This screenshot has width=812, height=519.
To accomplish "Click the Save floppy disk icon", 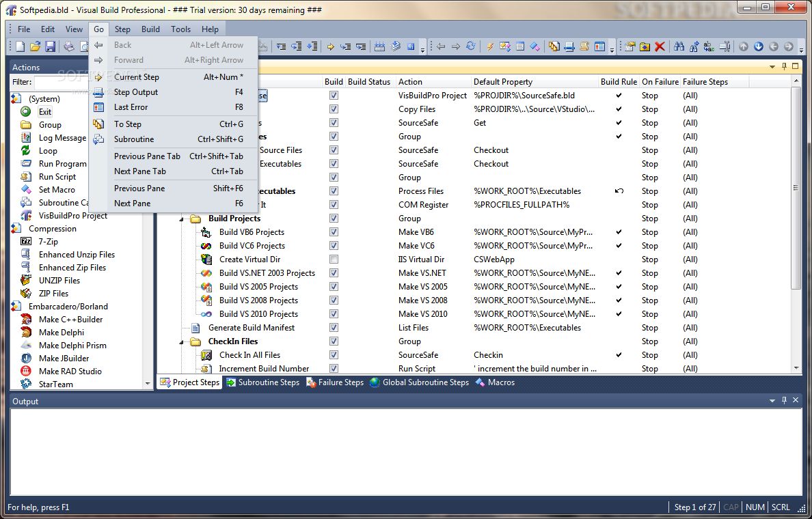I will point(50,46).
